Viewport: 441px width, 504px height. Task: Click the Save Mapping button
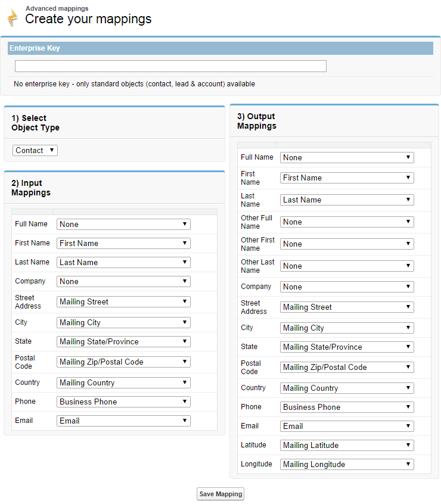pyautogui.click(x=220, y=494)
